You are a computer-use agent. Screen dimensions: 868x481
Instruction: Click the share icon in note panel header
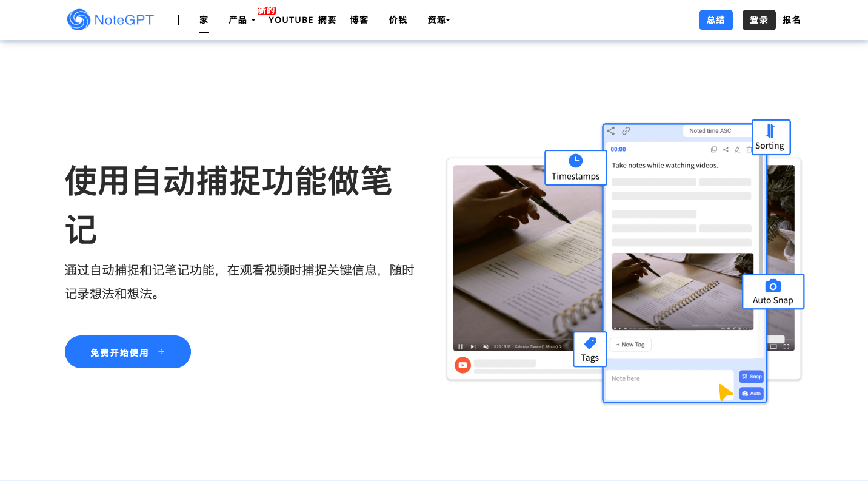[x=611, y=130]
